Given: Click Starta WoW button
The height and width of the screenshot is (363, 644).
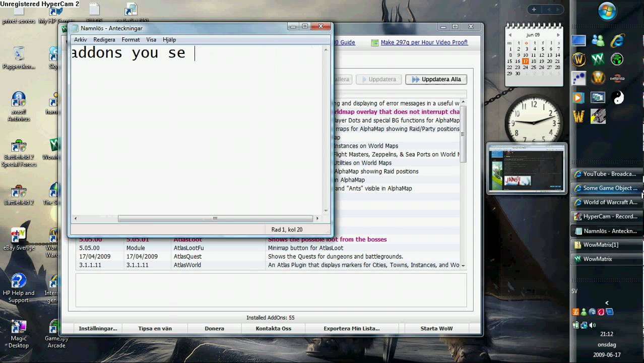Looking at the screenshot, I should pos(436,328).
